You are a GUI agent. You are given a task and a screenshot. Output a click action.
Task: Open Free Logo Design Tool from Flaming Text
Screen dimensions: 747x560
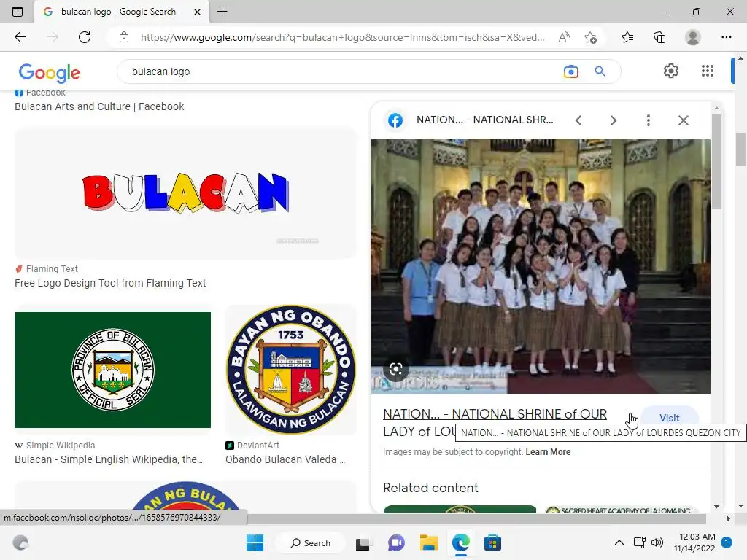110,283
